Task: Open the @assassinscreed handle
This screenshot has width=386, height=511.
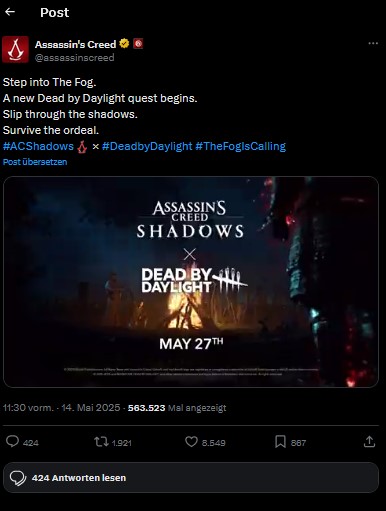Action: click(x=75, y=58)
